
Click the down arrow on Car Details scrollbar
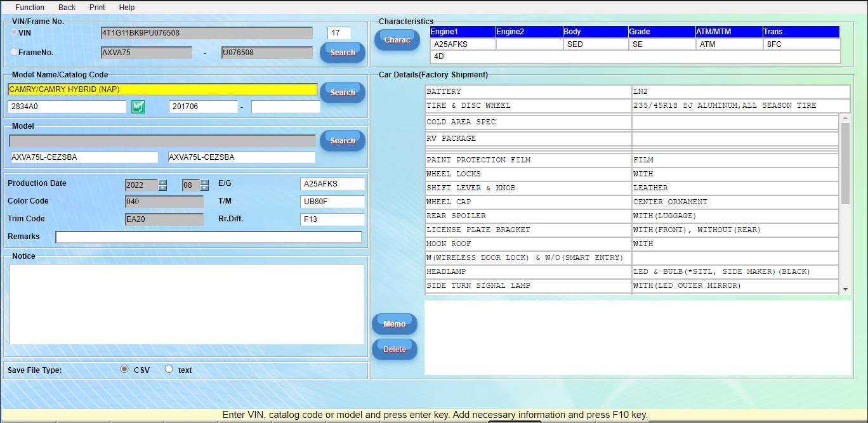[x=845, y=289]
